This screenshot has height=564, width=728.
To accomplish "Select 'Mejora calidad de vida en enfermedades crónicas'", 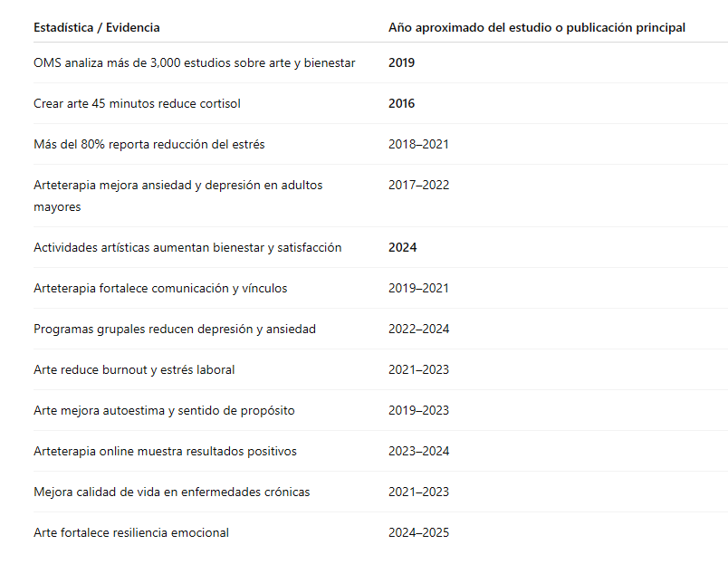I will 171,492.
